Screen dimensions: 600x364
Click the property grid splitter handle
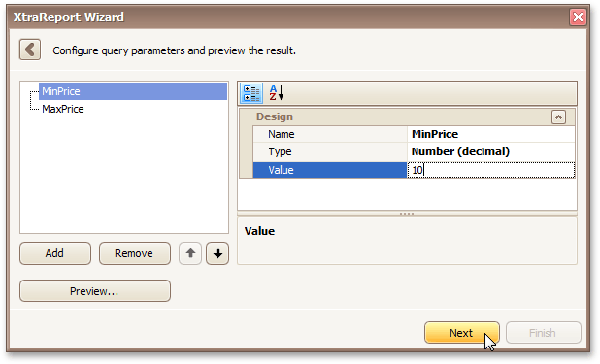coord(407,214)
